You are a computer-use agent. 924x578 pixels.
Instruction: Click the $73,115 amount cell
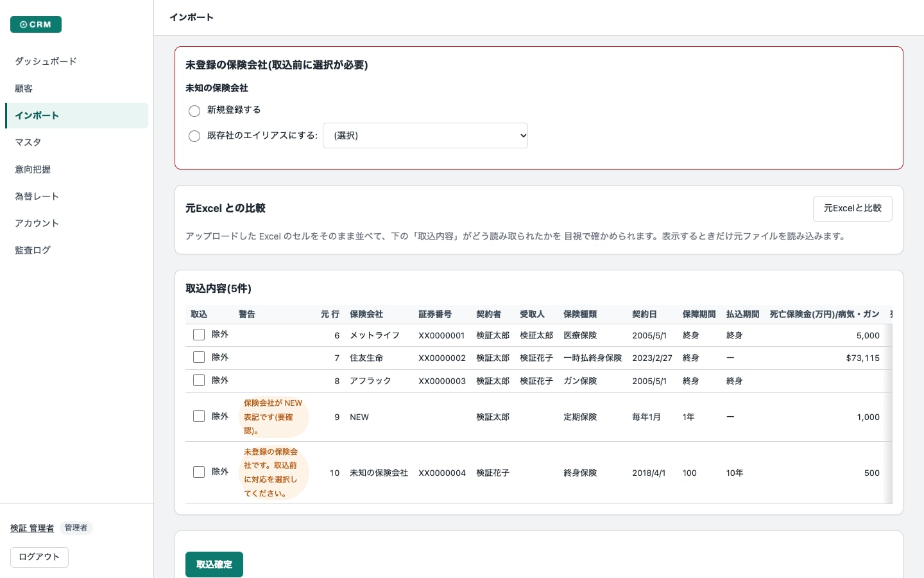862,358
